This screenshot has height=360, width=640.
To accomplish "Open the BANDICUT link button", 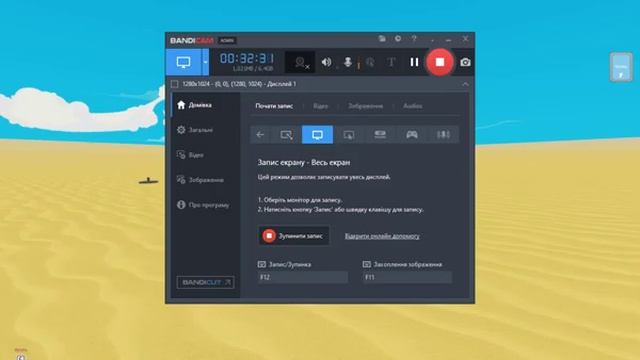I will [205, 282].
